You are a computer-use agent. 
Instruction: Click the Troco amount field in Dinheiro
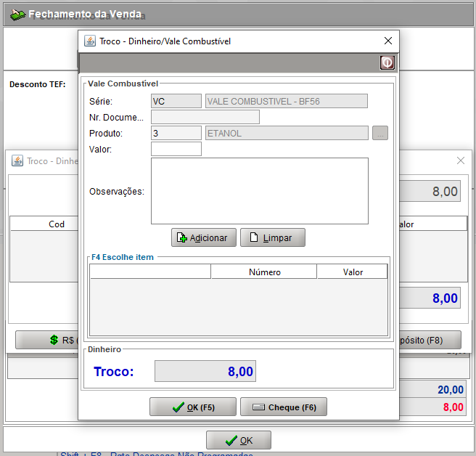(x=205, y=372)
